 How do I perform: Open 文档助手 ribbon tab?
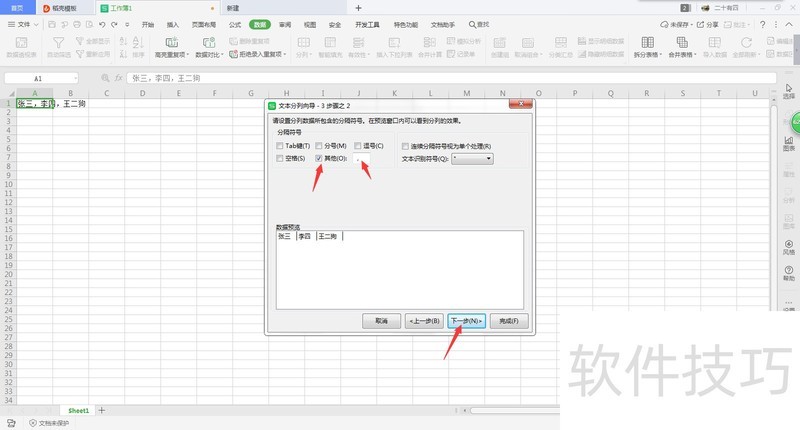tap(442, 24)
